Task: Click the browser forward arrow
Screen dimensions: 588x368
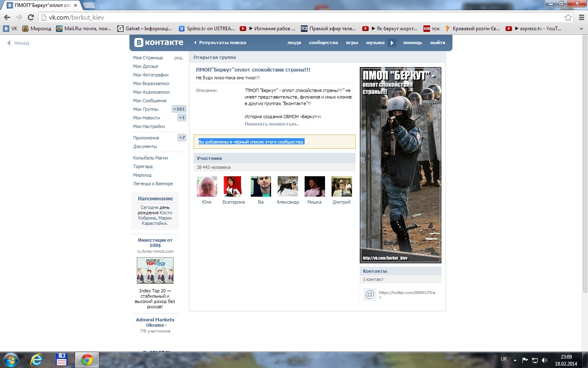Action: tap(19, 17)
